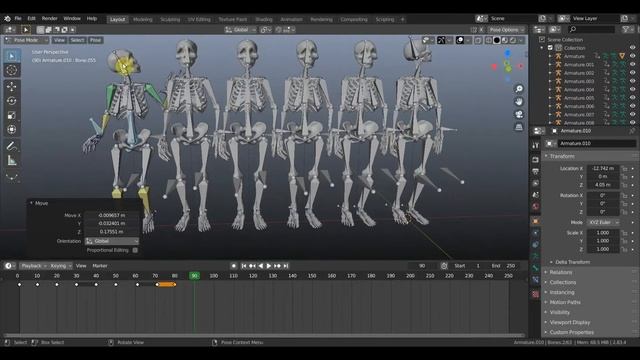Hide Armature.007 with its eye icon
The height and width of the screenshot is (360, 640).
[633, 115]
